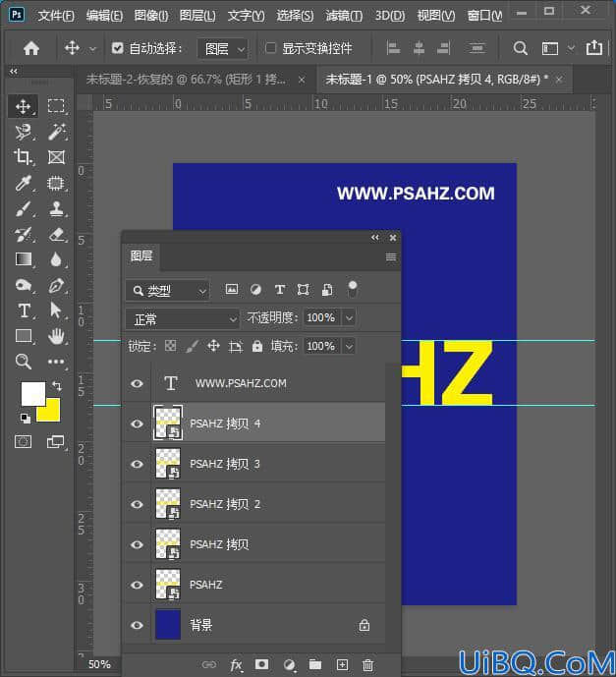This screenshot has width=616, height=677.
Task: Hide the PSAHZ 拷贝 layer
Action: pyautogui.click(x=137, y=544)
